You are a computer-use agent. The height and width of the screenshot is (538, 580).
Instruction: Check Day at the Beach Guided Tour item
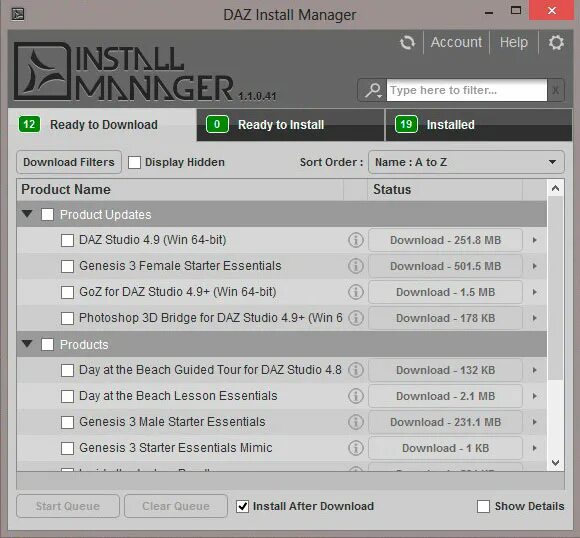pos(67,370)
